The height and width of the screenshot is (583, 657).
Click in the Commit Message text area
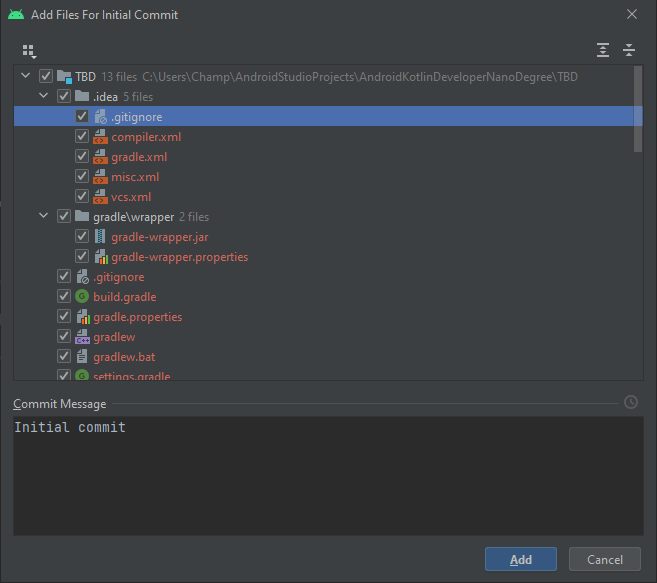pos(328,476)
